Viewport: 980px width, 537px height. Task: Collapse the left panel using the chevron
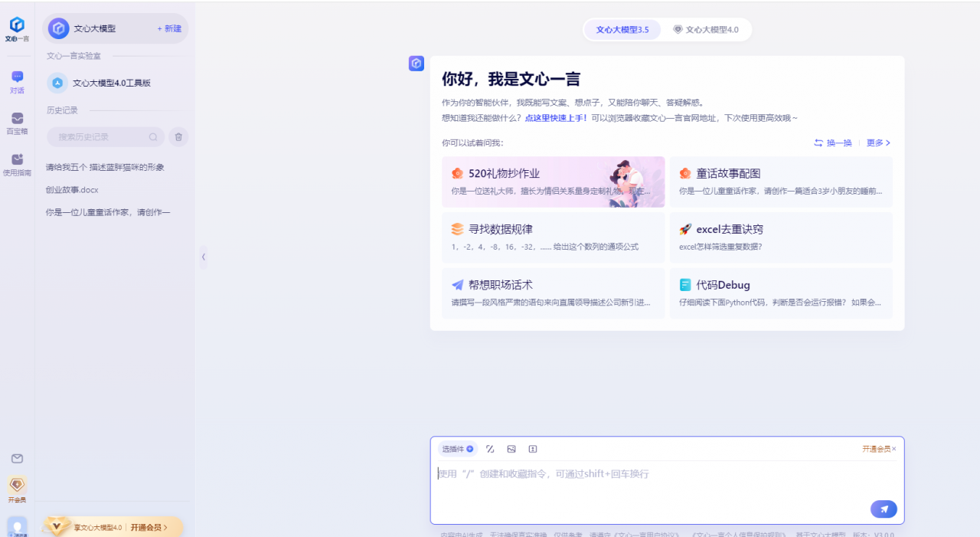tap(204, 257)
